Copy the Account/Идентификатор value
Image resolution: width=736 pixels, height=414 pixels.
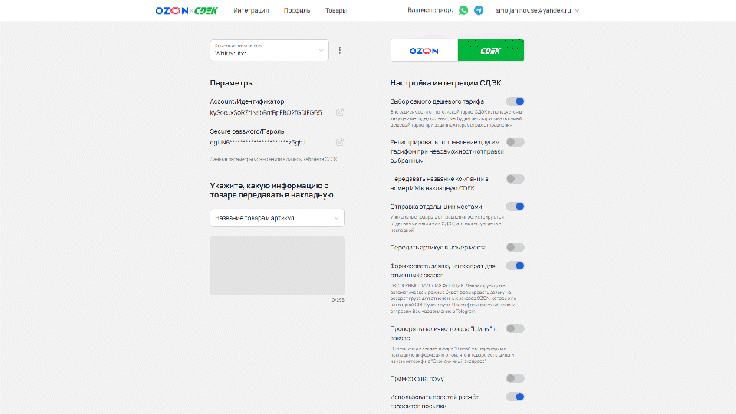tap(340, 112)
